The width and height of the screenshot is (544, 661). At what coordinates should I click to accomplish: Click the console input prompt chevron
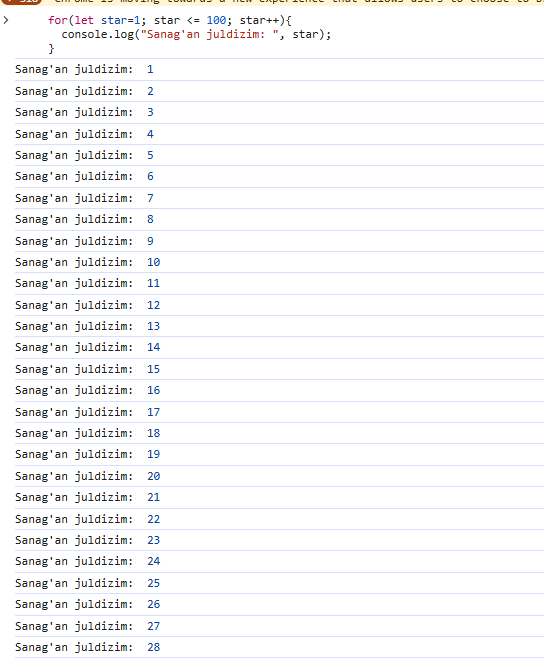coord(6,20)
